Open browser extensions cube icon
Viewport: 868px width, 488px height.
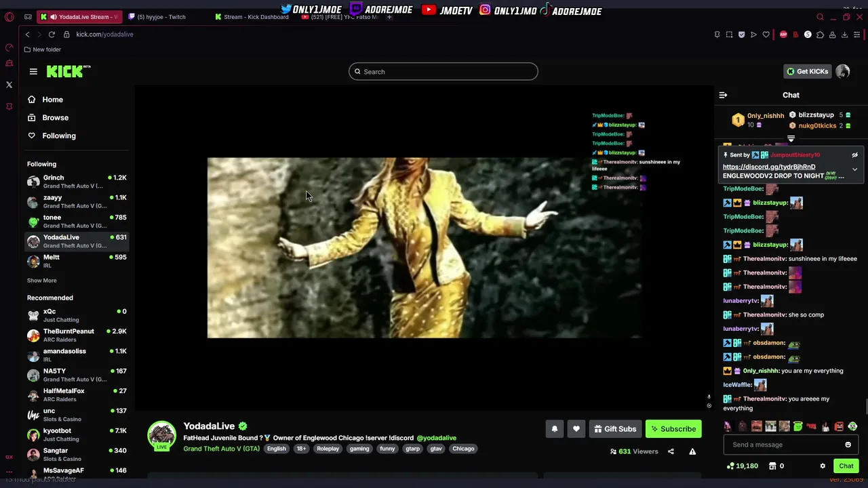pyautogui.click(x=820, y=35)
